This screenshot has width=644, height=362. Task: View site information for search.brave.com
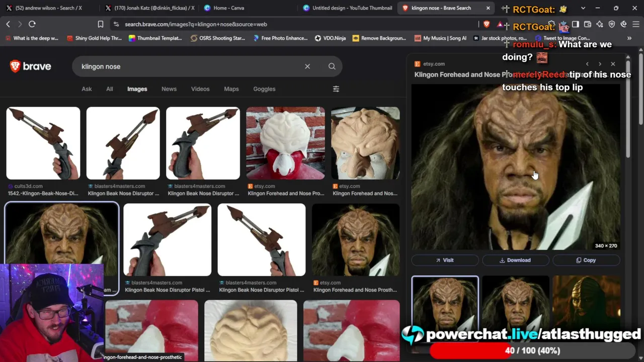(x=116, y=24)
